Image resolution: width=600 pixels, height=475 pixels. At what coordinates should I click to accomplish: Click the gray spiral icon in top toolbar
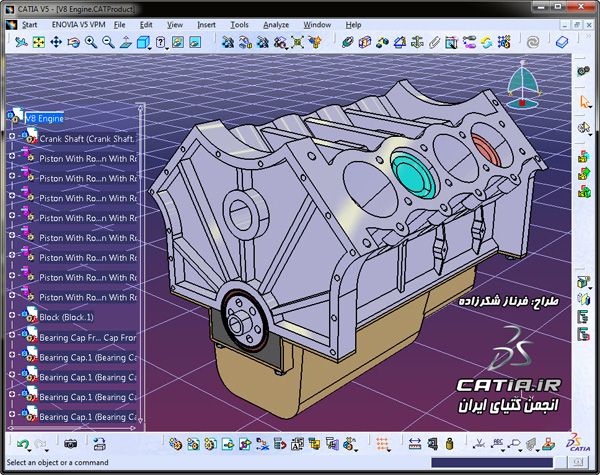coord(533,42)
